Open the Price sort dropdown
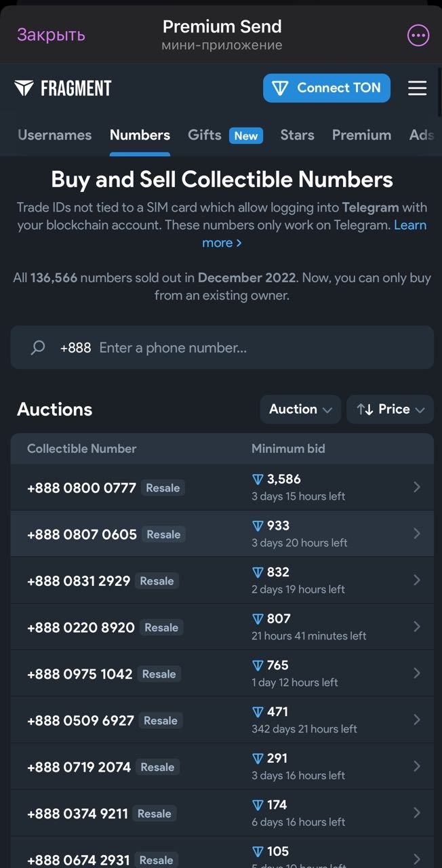The image size is (442, 868). [390, 409]
